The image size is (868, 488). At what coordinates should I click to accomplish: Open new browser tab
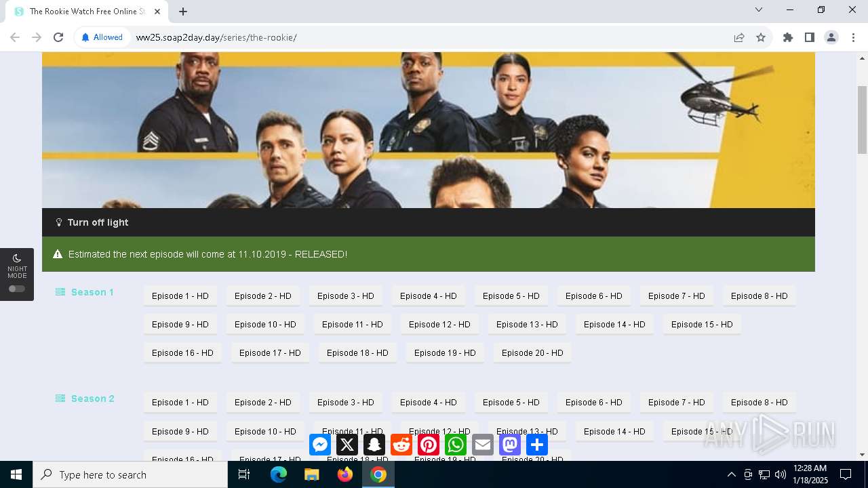(183, 12)
